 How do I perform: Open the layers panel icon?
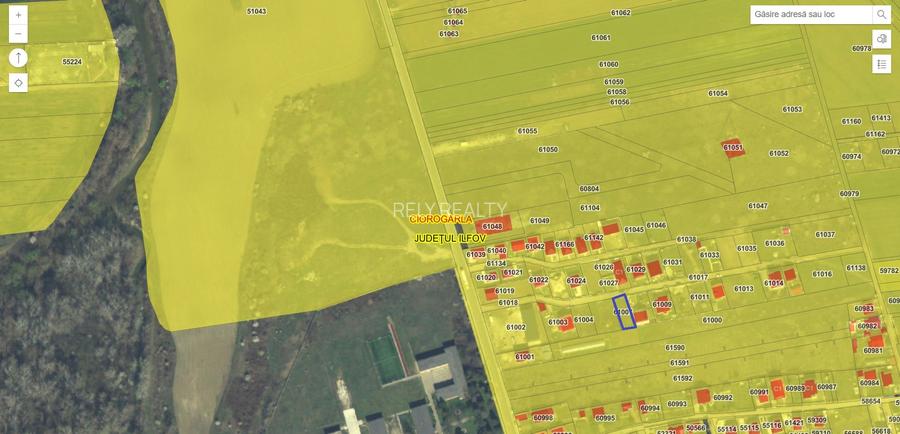[x=882, y=39]
